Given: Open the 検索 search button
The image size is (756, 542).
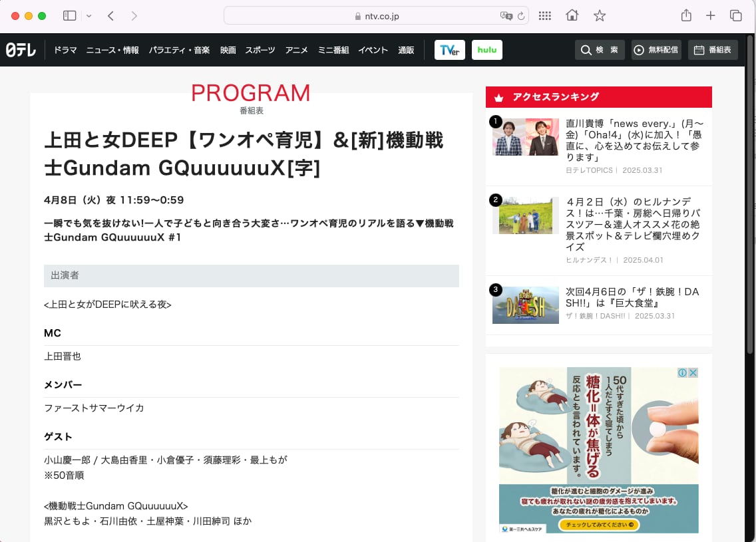Looking at the screenshot, I should (x=600, y=50).
